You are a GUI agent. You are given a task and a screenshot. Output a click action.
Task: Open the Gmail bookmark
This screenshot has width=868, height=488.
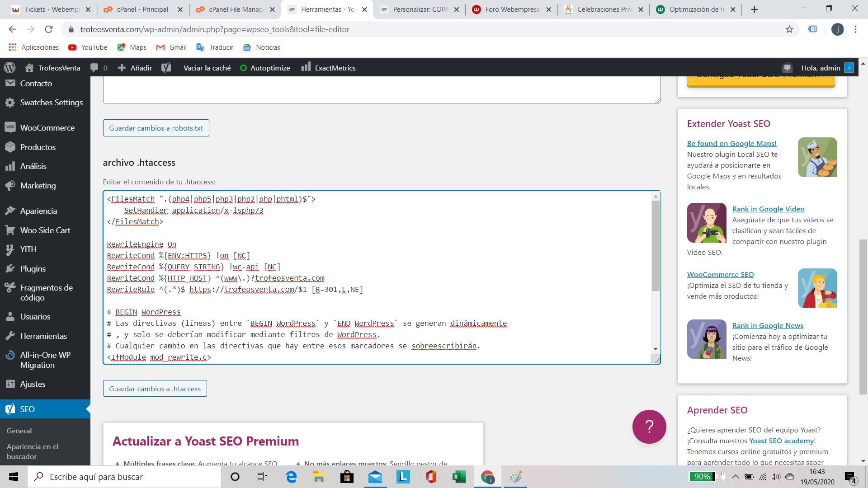tap(171, 47)
